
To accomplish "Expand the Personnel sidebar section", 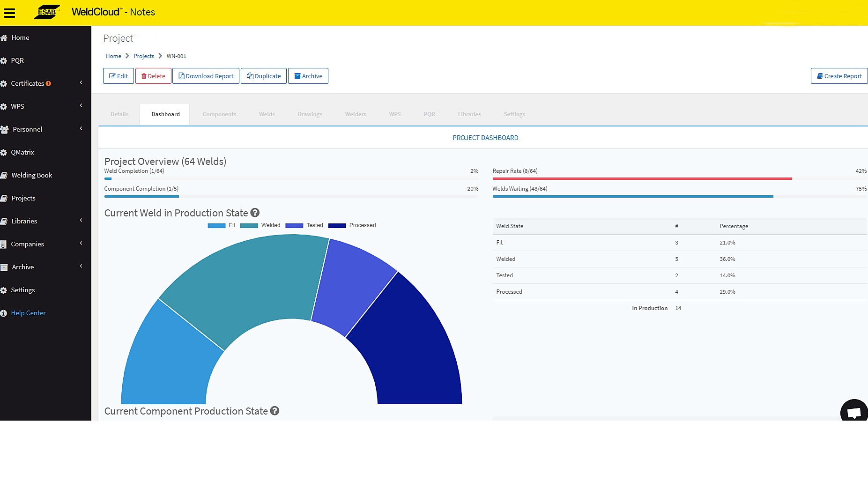I will coord(27,129).
